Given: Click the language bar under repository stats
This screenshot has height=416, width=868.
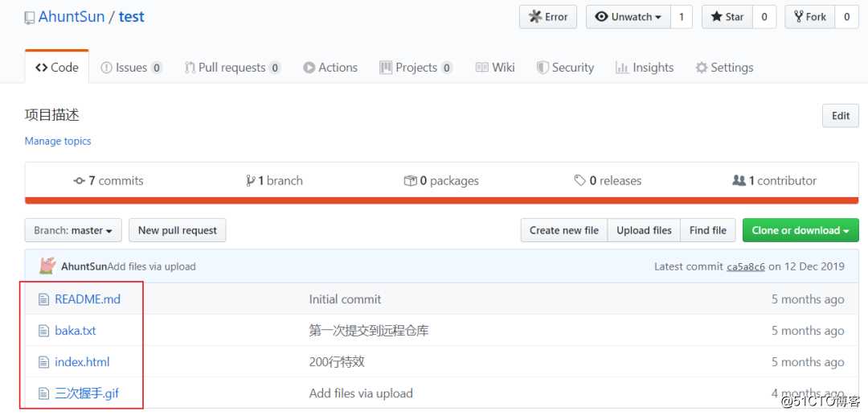Looking at the screenshot, I should (442, 200).
